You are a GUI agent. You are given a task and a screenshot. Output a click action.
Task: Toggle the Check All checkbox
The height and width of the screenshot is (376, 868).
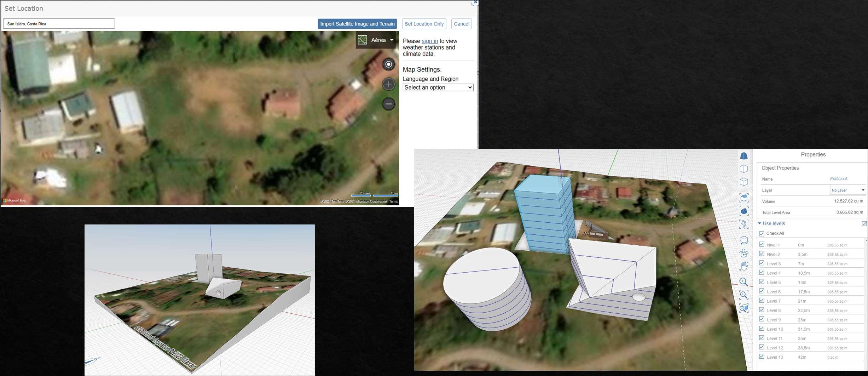coord(762,234)
